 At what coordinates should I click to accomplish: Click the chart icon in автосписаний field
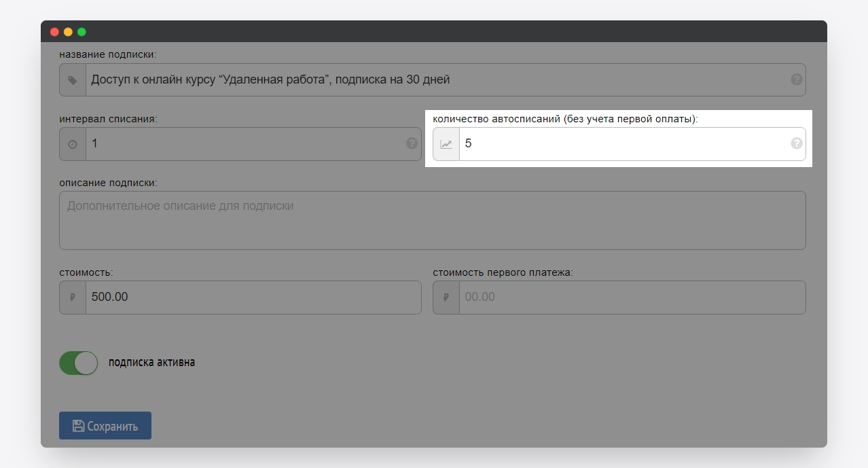446,144
